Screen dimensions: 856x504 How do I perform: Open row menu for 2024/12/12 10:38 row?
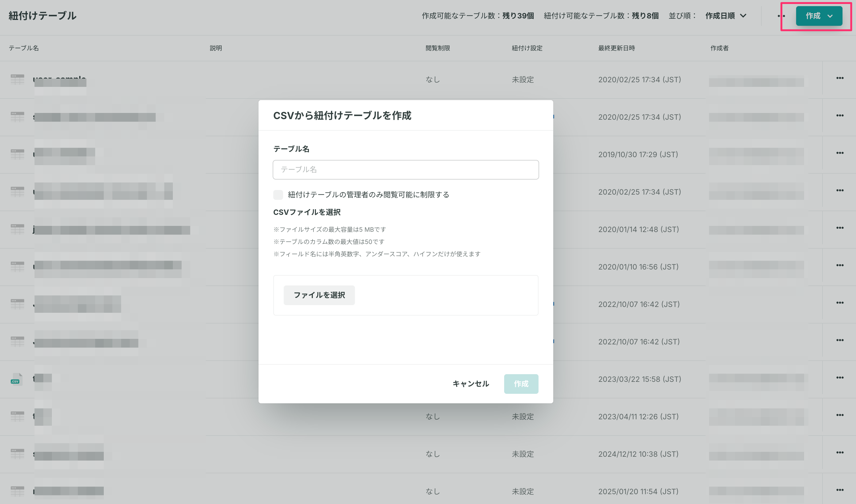click(840, 452)
